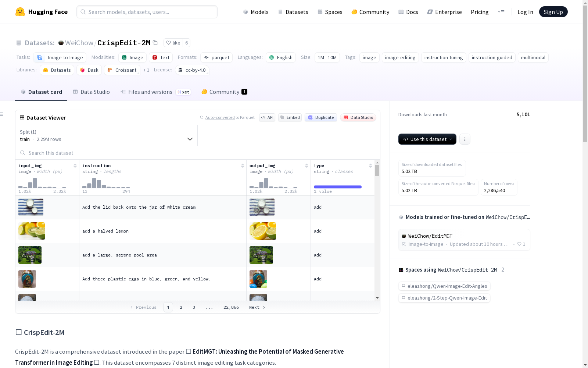The image size is (588, 368).
Task: Open the Pricing page
Action: [480, 12]
